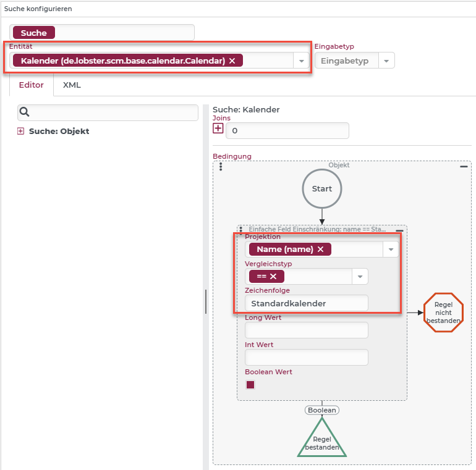Screen dimensions: 476x470
Task: Clear the == comparison type tag
Action: tap(273, 276)
